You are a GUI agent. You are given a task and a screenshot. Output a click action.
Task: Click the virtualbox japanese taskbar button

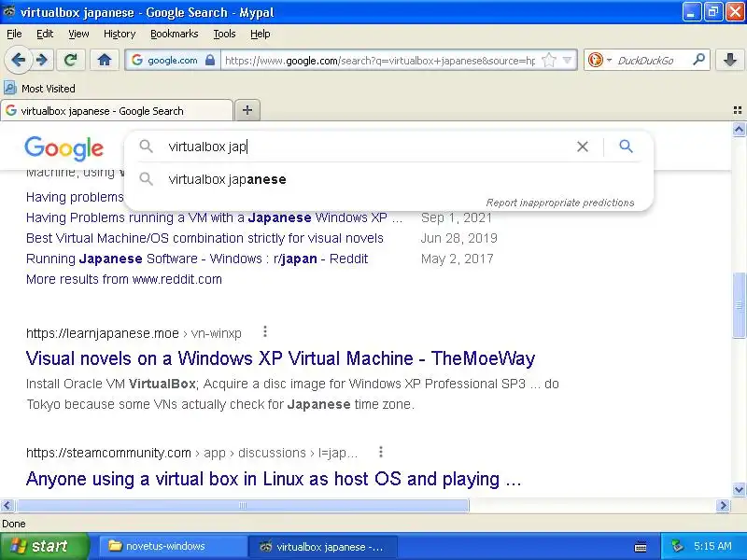tap(322, 547)
